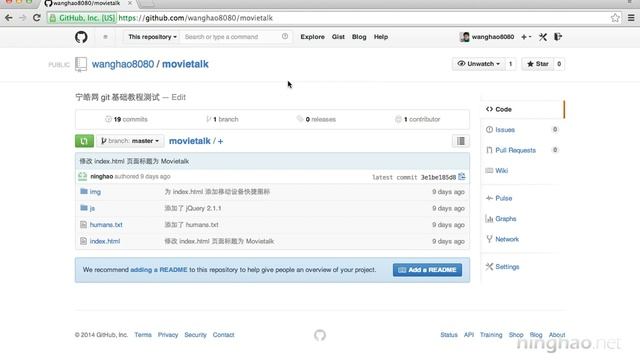Open the humans.txt file link
Image resolution: width=640 pixels, height=360 pixels.
click(x=106, y=225)
